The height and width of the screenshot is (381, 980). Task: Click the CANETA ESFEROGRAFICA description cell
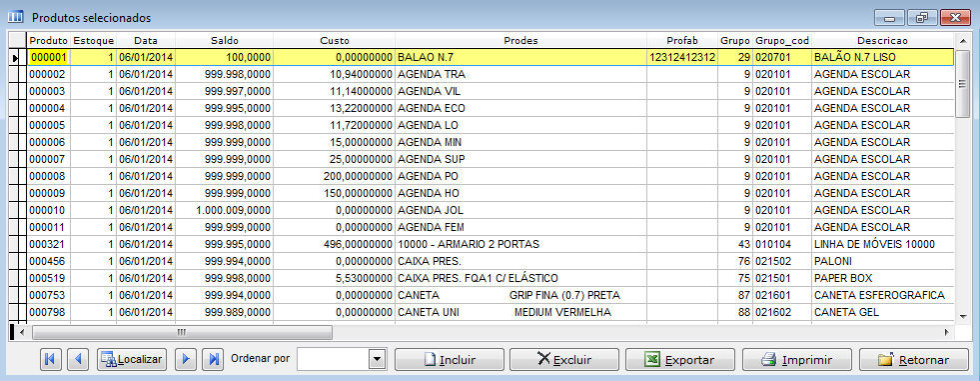882,294
